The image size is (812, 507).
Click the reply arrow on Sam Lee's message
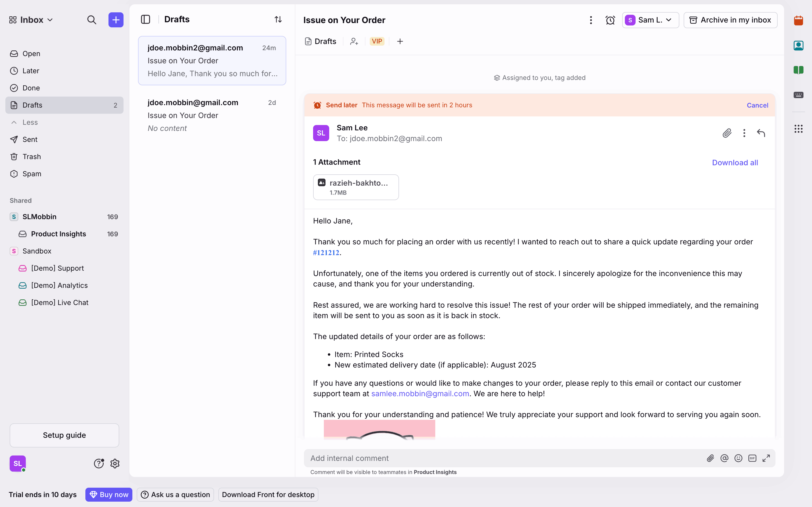tap(761, 133)
